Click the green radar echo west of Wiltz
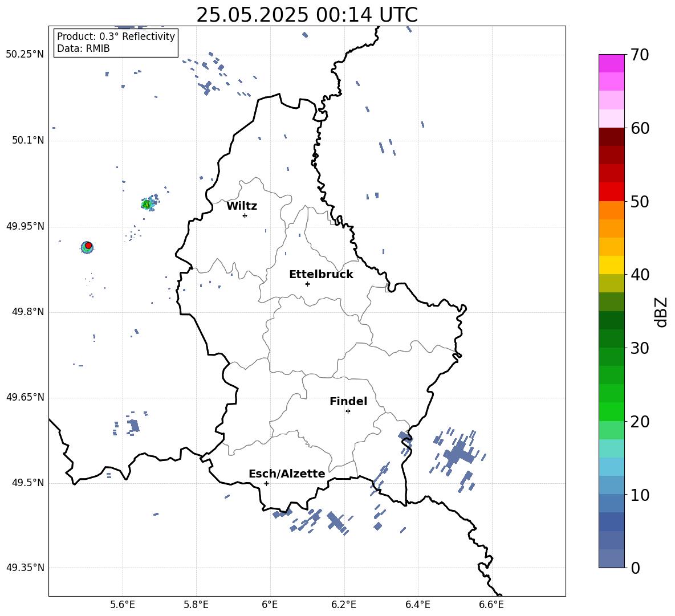This screenshot has height=616, width=675. click(147, 205)
